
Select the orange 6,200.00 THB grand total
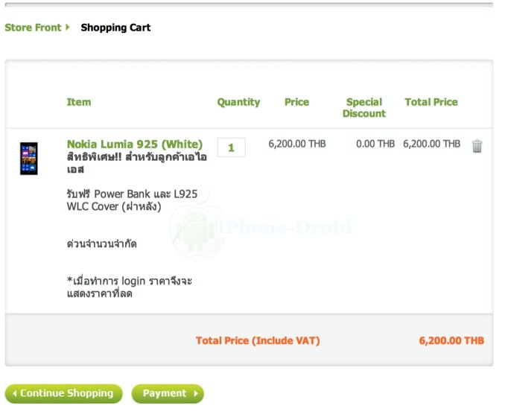[451, 340]
